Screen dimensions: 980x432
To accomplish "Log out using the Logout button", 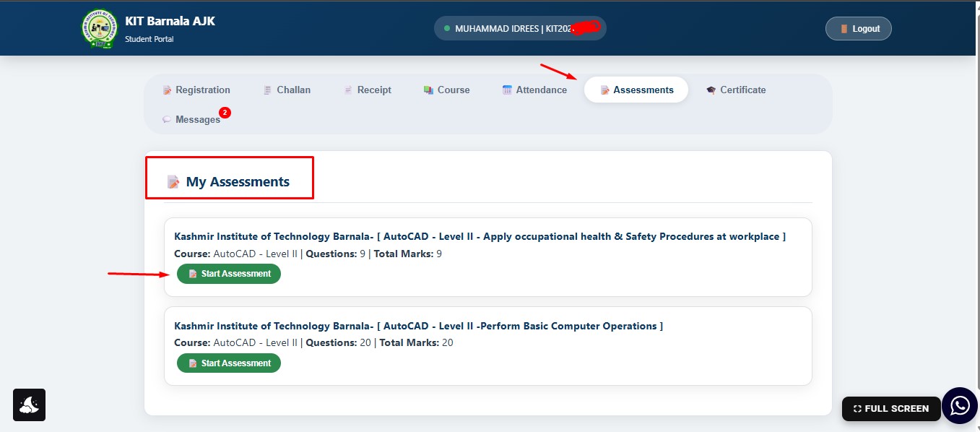I will coord(859,29).
